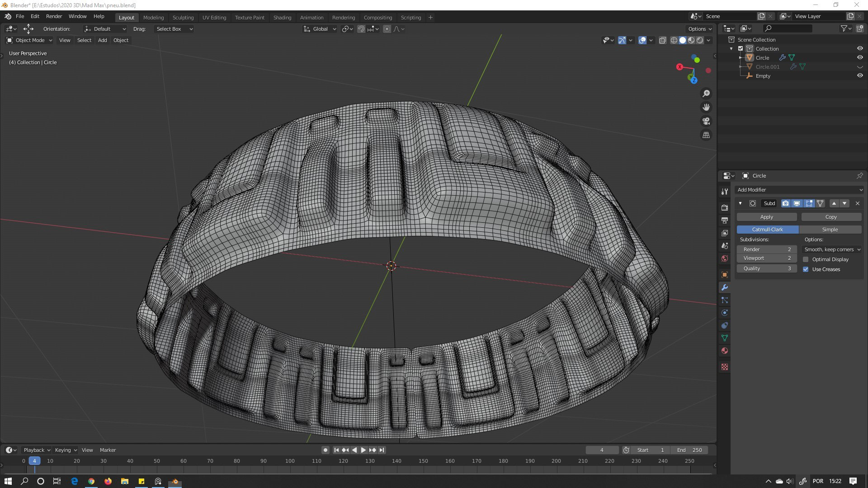Switch orthographic view with the grid icon
This screenshot has height=488, width=868.
pos(706,135)
